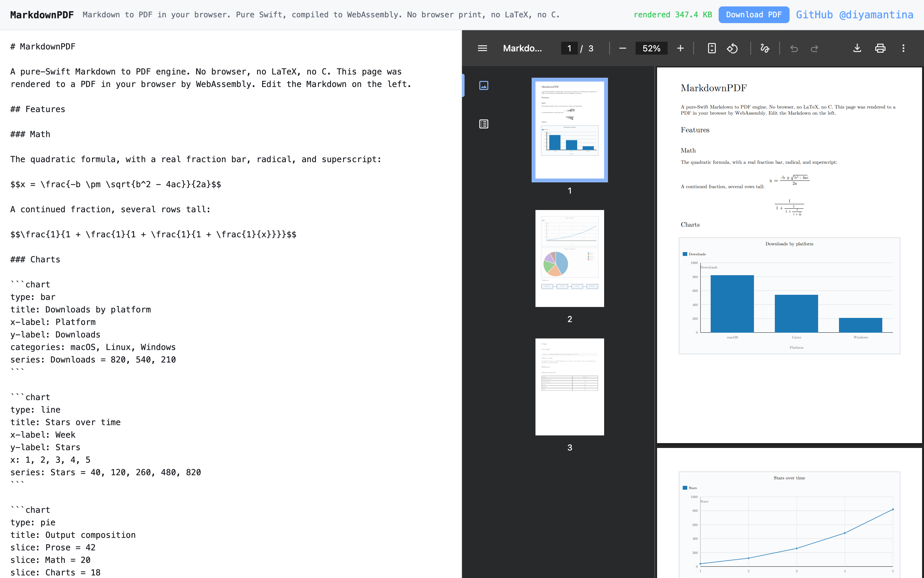
Task: Select page 1 thumbnail
Action: [569, 130]
